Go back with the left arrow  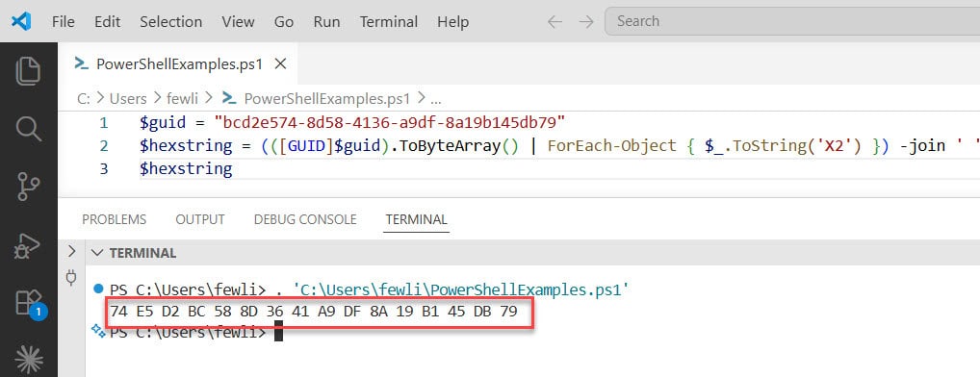554,22
